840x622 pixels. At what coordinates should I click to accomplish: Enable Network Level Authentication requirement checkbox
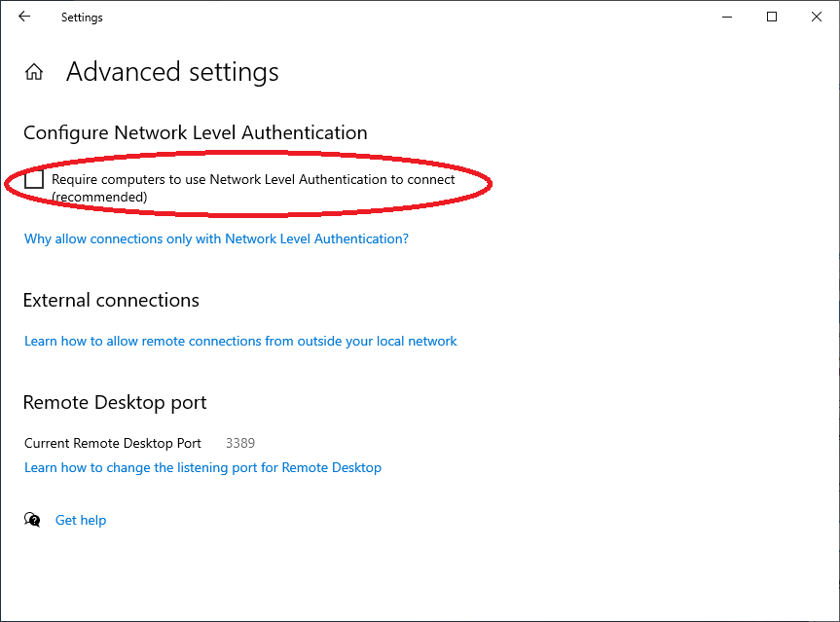click(x=33, y=179)
